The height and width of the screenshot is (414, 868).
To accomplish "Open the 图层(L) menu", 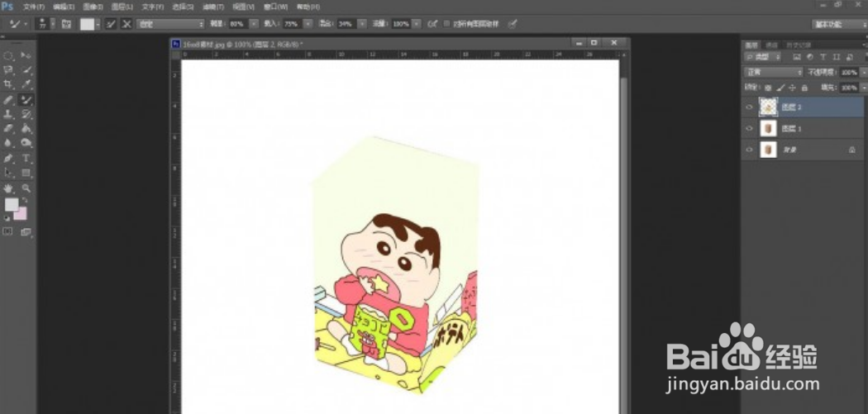I will (x=122, y=7).
